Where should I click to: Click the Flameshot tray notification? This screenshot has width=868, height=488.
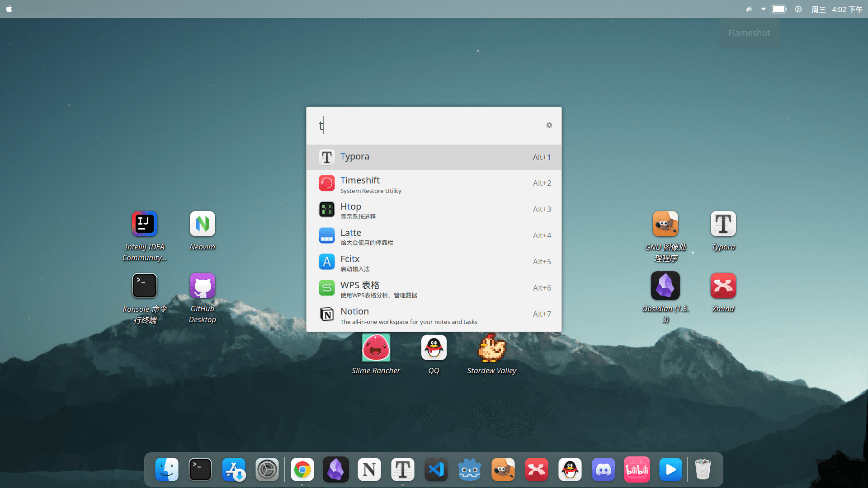(749, 33)
